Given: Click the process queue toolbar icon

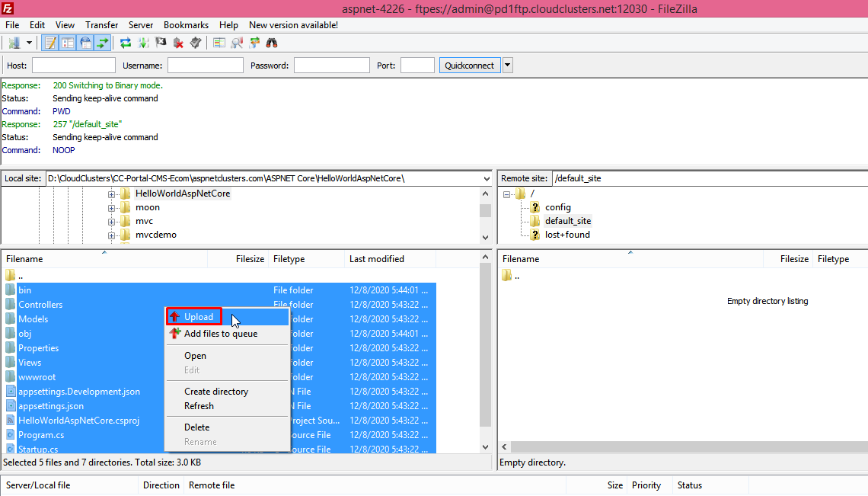Looking at the screenshot, I should coord(143,43).
